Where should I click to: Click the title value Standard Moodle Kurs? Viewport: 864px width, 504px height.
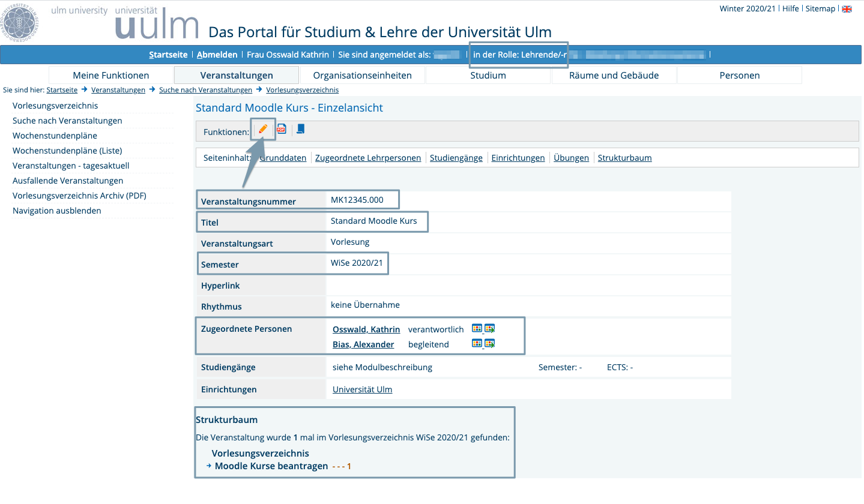pos(373,221)
